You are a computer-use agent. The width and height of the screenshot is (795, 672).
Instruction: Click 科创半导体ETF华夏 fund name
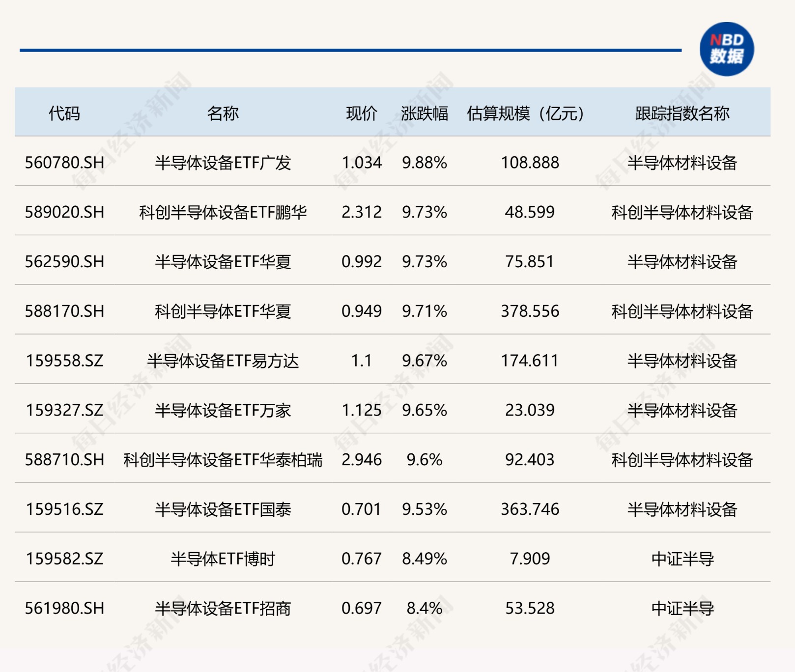click(223, 311)
